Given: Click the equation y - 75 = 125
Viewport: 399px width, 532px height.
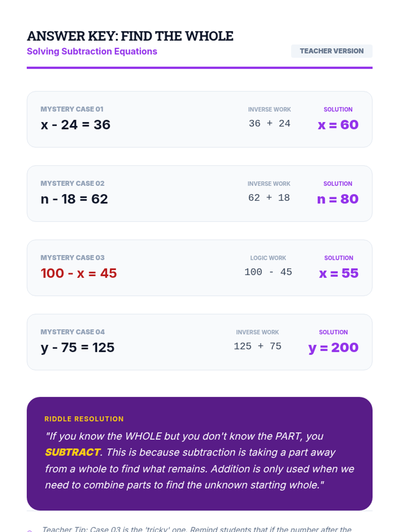Looking at the screenshot, I should coord(77,348).
